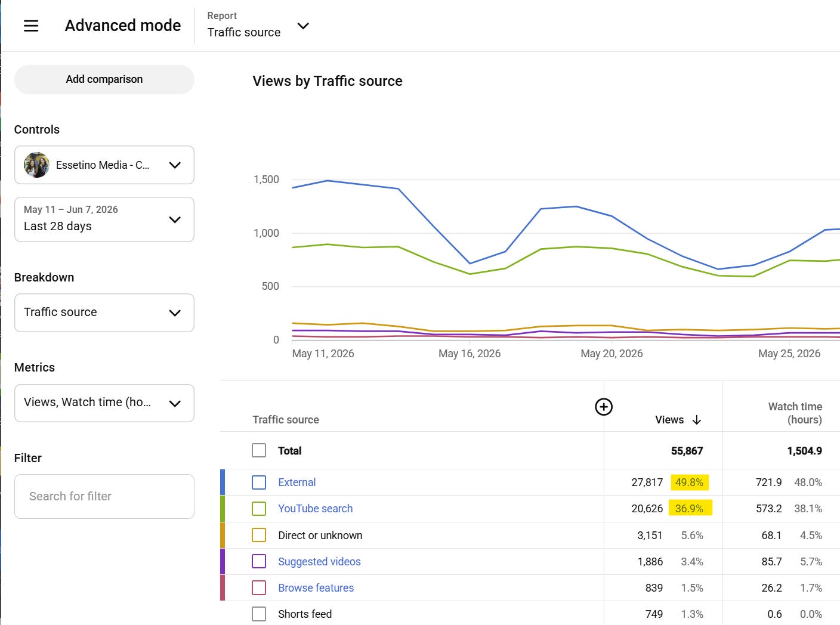Open the External traffic source link
Image resolution: width=840 pixels, height=625 pixels.
click(x=297, y=482)
